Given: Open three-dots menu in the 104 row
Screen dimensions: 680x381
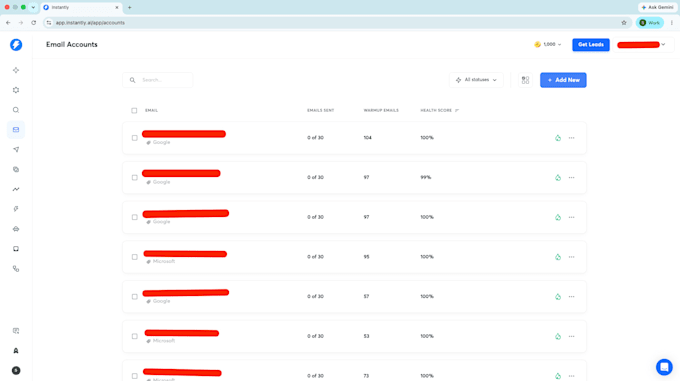Looking at the screenshot, I should [x=572, y=138].
